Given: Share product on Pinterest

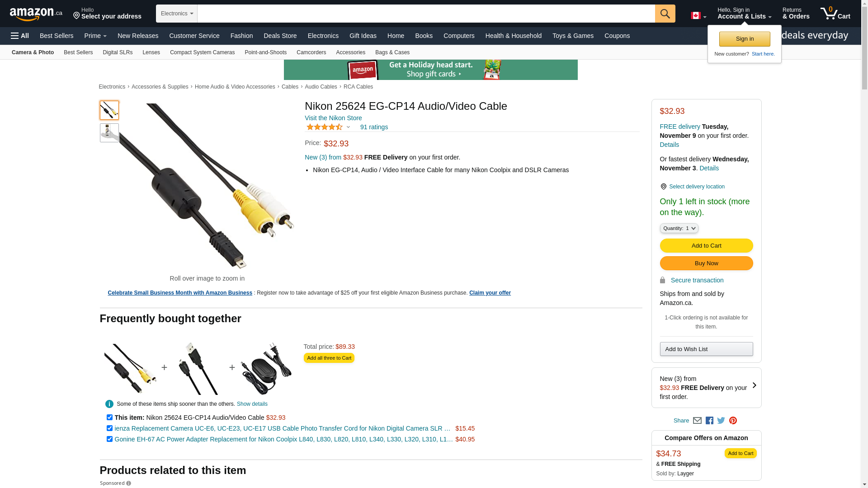Looking at the screenshot, I should [x=733, y=421].
